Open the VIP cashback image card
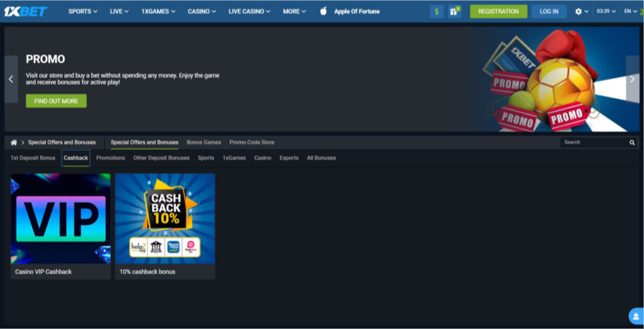 tap(61, 218)
